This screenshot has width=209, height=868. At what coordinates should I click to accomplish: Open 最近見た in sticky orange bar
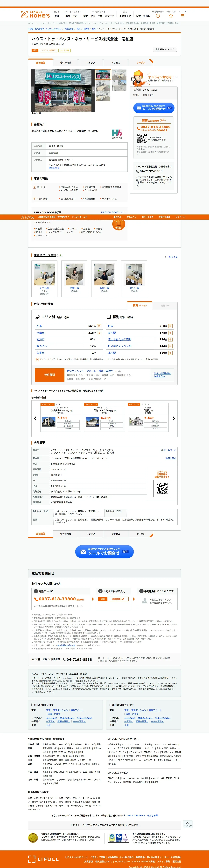click(117, 217)
